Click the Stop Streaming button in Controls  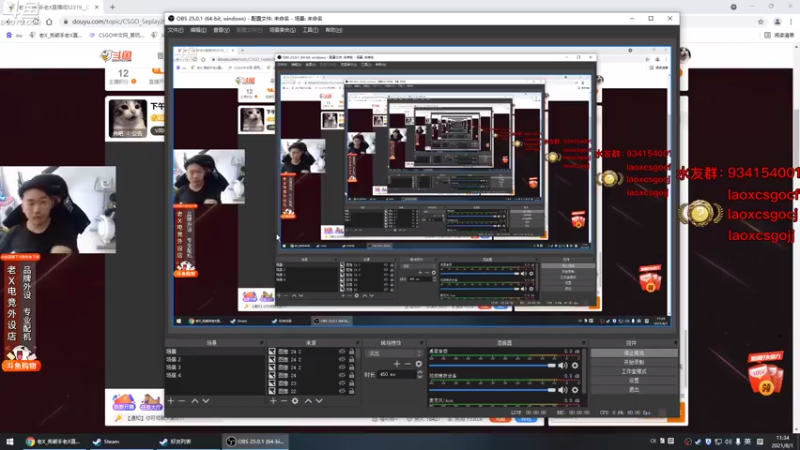634,353
